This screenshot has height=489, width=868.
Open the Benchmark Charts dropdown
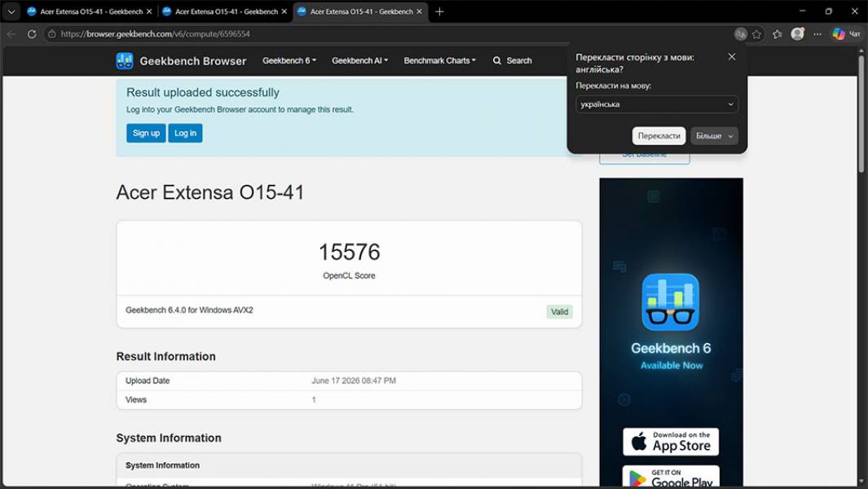coord(439,60)
